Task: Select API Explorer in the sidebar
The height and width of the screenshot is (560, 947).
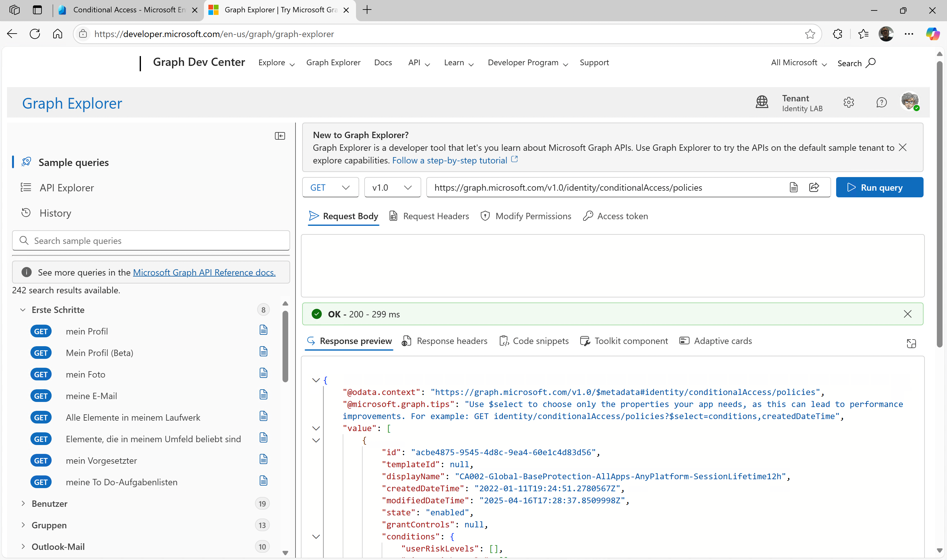Action: click(x=67, y=188)
